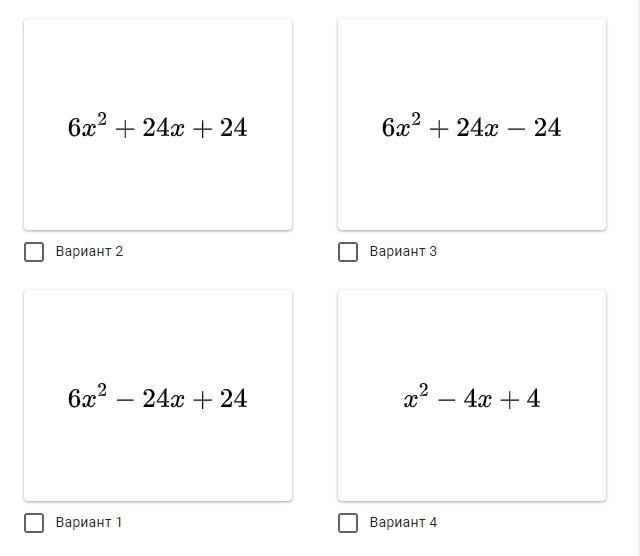Tick the Вариант 3 checkbox
This screenshot has height=556, width=640.
(348, 252)
